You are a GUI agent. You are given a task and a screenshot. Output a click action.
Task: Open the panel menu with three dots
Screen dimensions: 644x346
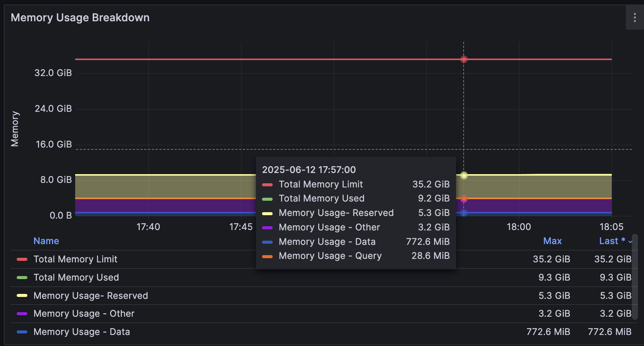[635, 17]
